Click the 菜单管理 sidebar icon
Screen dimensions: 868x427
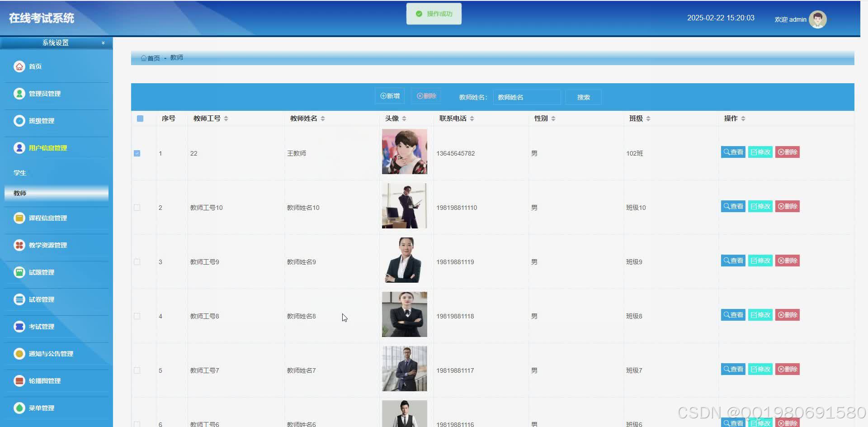19,408
